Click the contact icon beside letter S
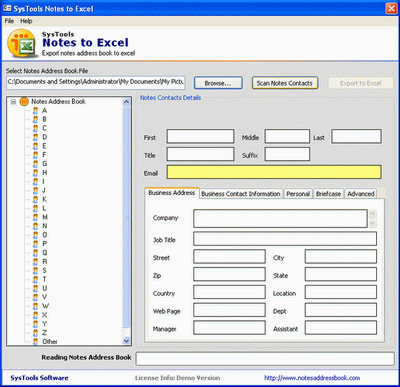 pos(36,271)
